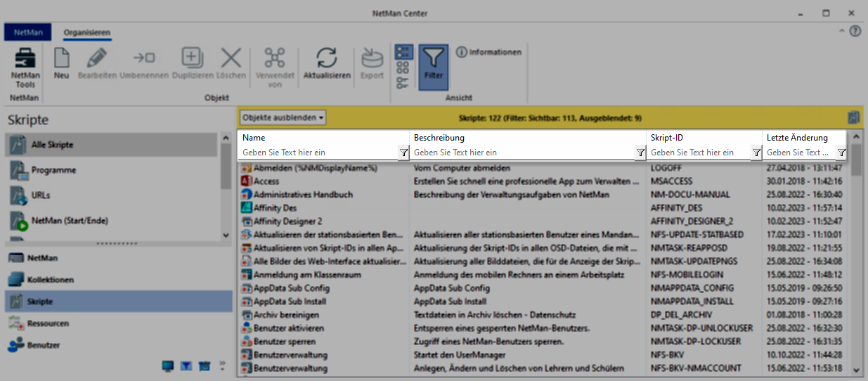The image size is (868, 381).
Task: Click the Aktualisieren refresh icon
Action: [x=326, y=63]
